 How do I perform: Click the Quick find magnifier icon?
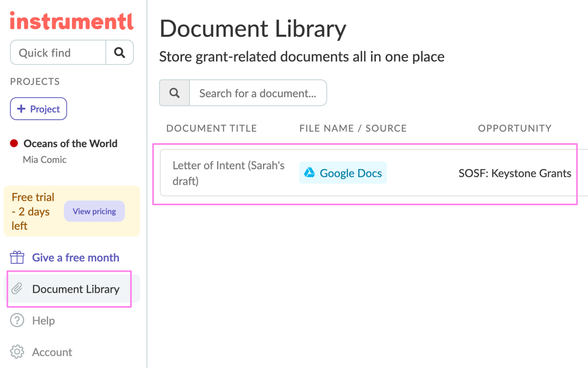[x=119, y=53]
